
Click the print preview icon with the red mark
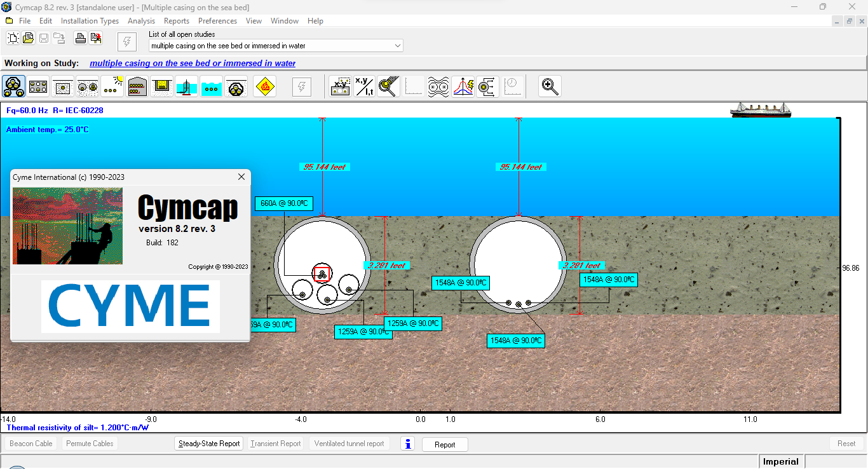(x=96, y=38)
